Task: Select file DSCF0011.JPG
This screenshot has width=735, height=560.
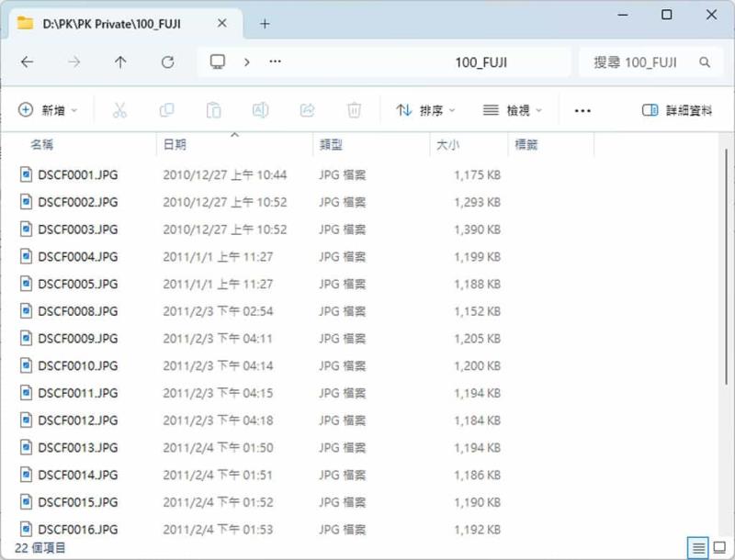Action: point(78,393)
